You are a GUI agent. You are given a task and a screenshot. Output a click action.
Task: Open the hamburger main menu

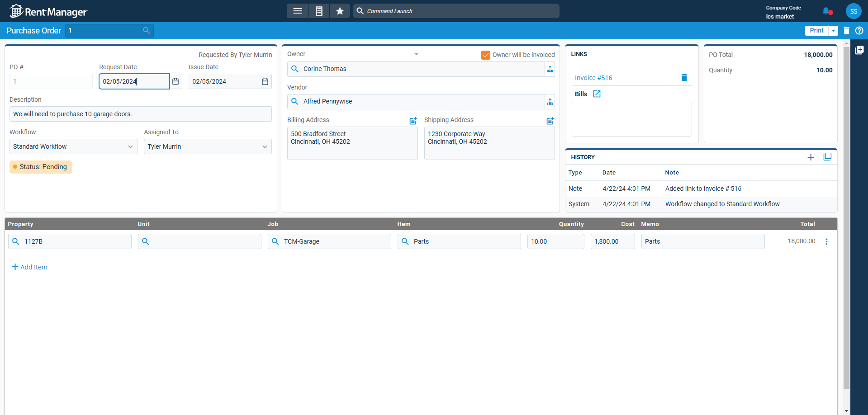pos(297,11)
